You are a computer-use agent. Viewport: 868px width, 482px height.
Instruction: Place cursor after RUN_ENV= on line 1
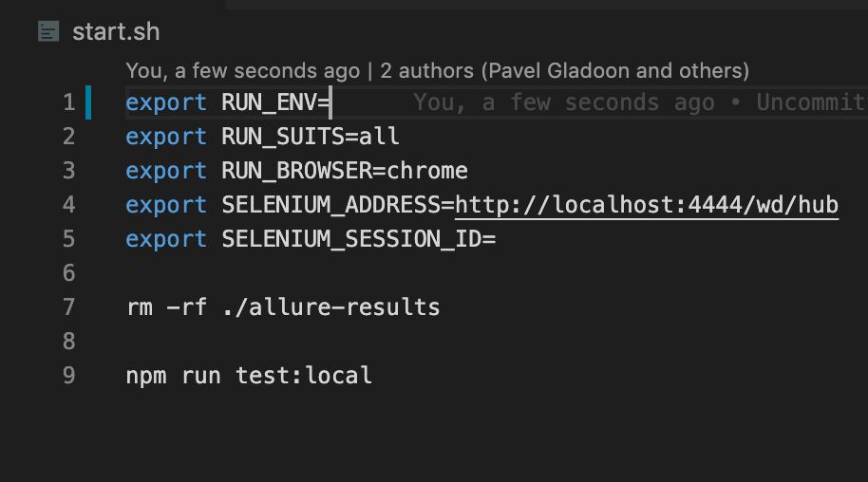(x=330, y=102)
